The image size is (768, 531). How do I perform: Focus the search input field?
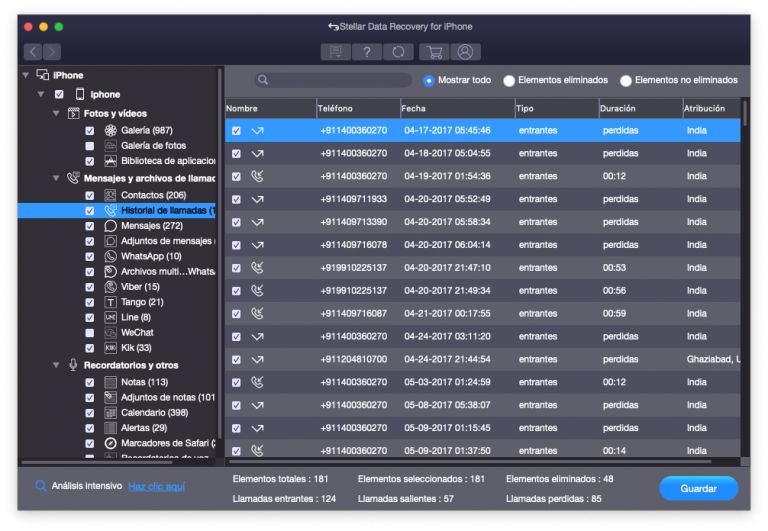coord(333,80)
